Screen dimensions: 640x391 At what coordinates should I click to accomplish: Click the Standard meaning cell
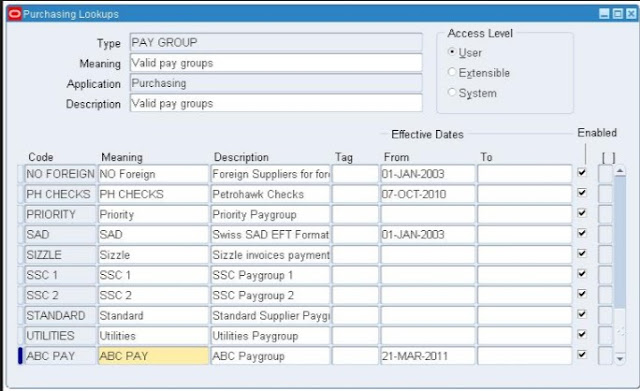click(153, 315)
